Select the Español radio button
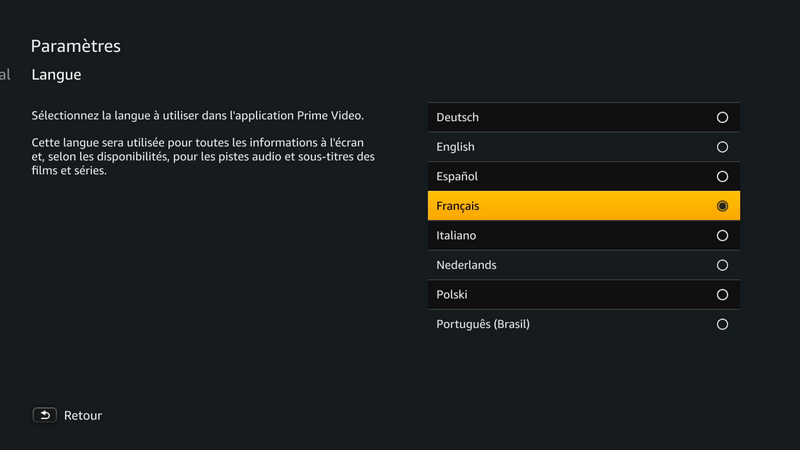The height and width of the screenshot is (450, 800). (722, 176)
